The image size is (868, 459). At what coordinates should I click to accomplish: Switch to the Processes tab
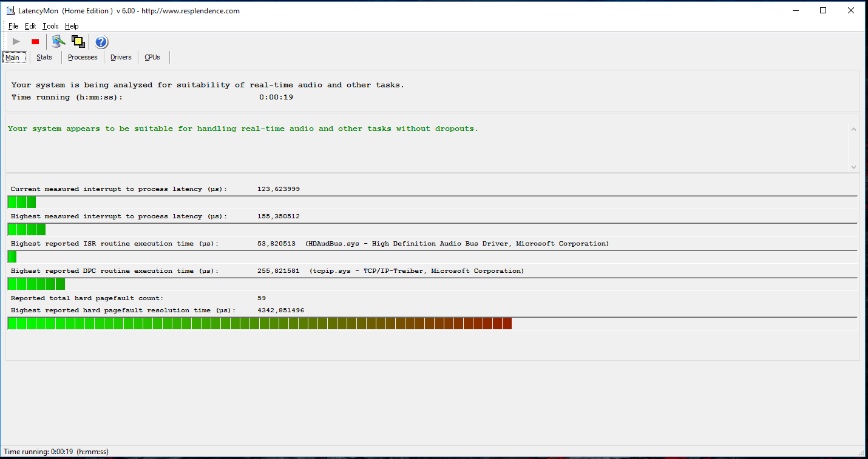pyautogui.click(x=83, y=57)
